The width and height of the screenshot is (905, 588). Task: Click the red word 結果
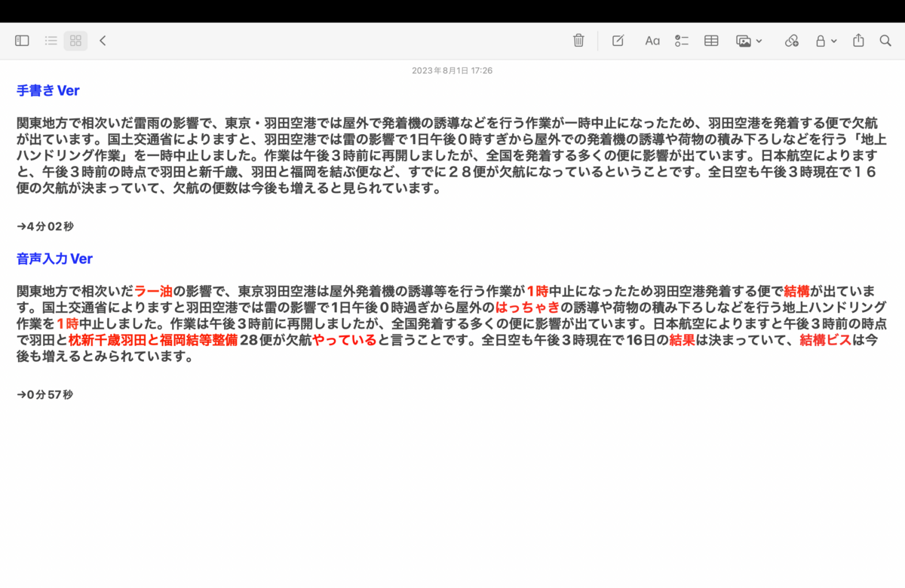tap(683, 340)
